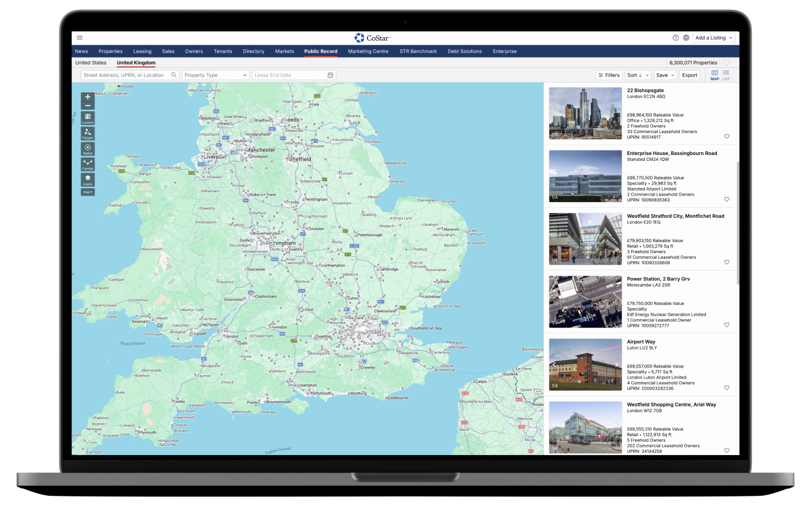Image resolution: width=812 pixels, height=519 pixels.
Task: Select the United Kingdom tab
Action: point(136,63)
